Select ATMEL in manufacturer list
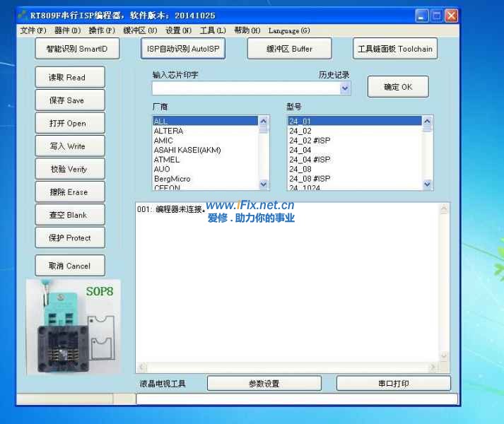Viewport: 504px width, 424px height. [x=167, y=160]
